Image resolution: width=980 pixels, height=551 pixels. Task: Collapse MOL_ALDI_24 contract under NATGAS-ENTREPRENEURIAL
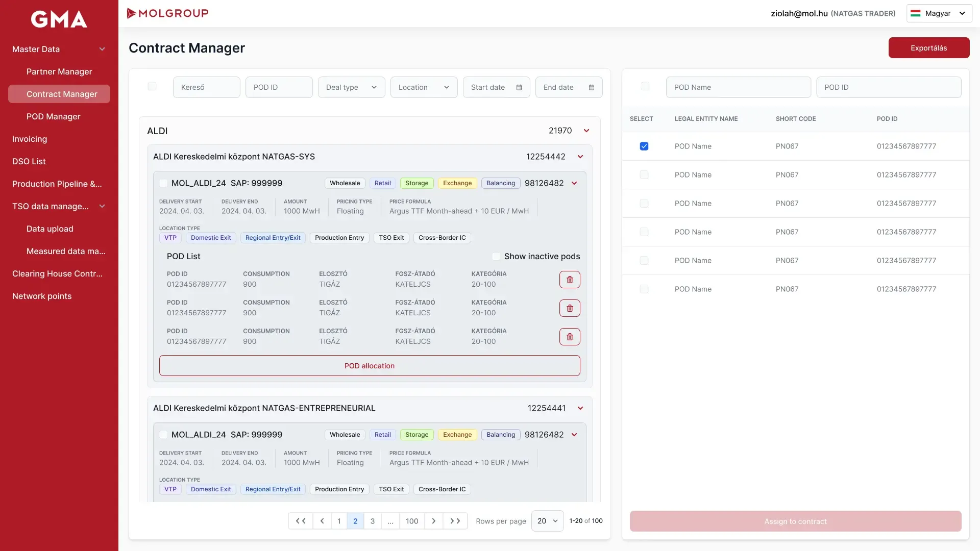574,435
